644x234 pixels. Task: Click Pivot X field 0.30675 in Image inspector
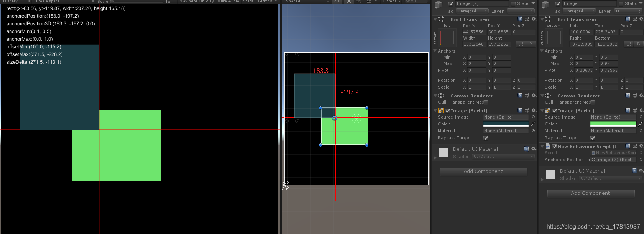pos(584,70)
